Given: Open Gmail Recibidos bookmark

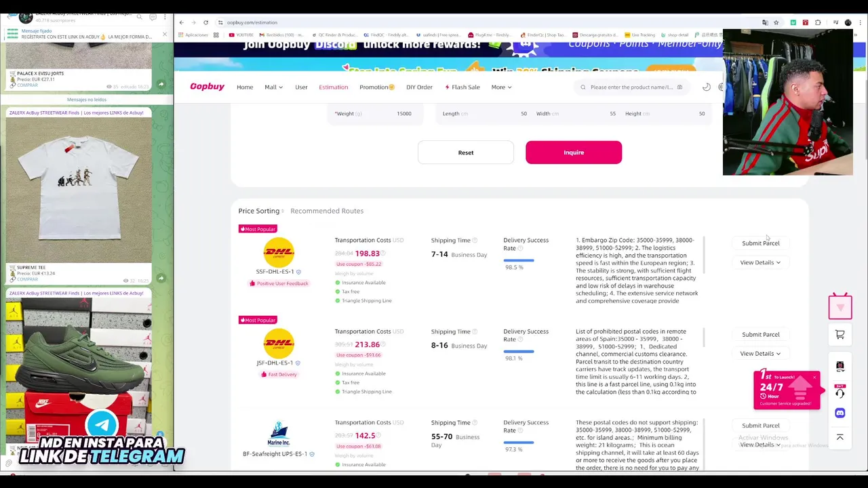Looking at the screenshot, I should 281,35.
